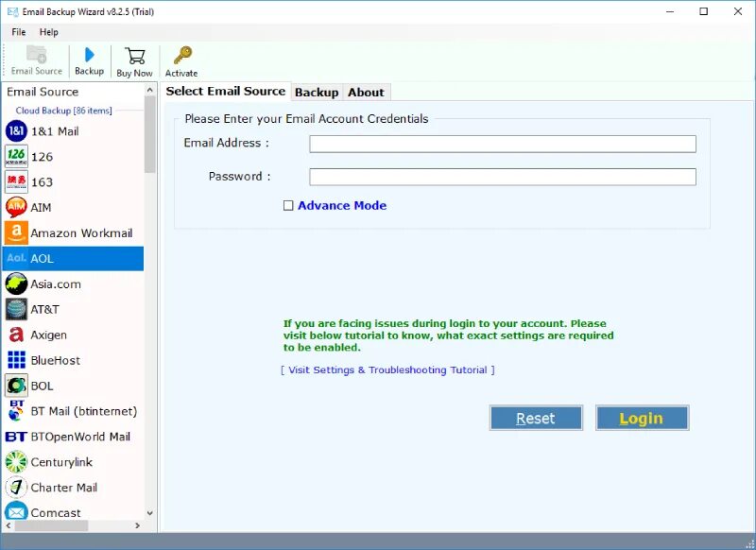The height and width of the screenshot is (550, 756).
Task: Focus the Password input field
Action: pyautogui.click(x=503, y=177)
